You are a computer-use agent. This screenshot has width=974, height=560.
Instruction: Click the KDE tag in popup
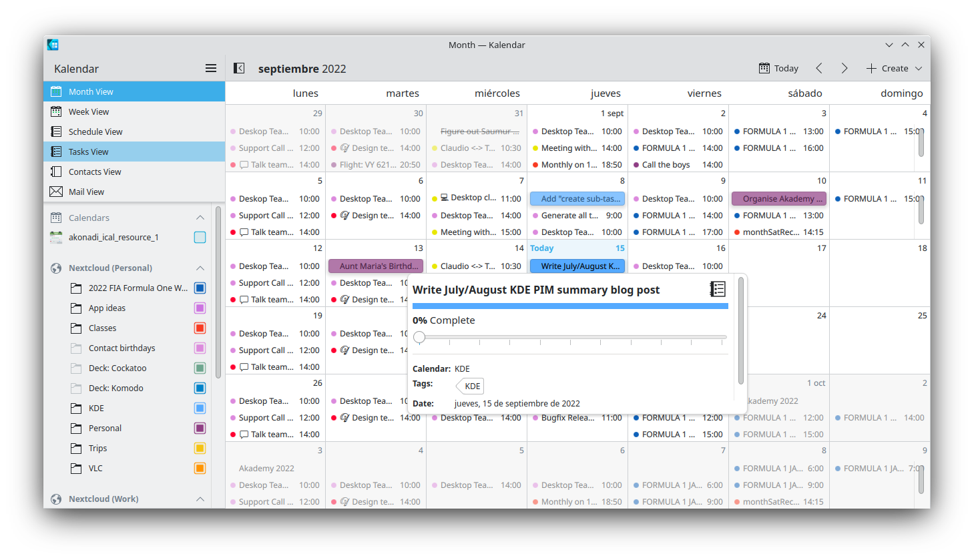pos(470,386)
